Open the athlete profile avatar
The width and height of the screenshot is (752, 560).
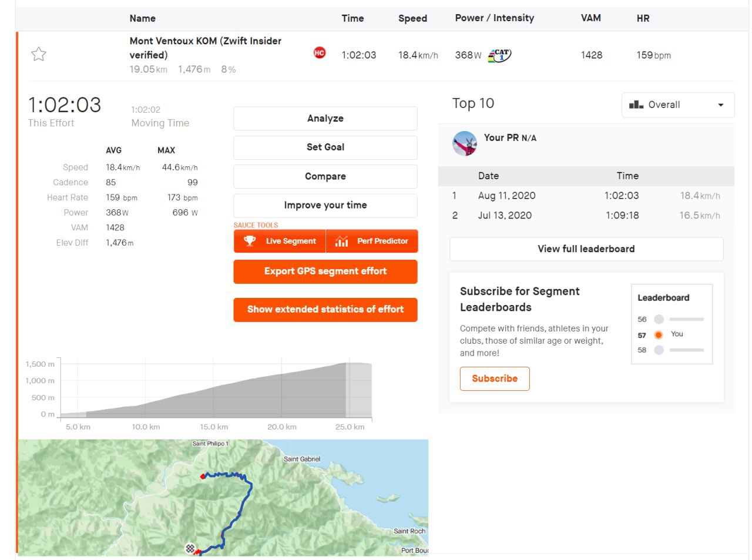[465, 143]
